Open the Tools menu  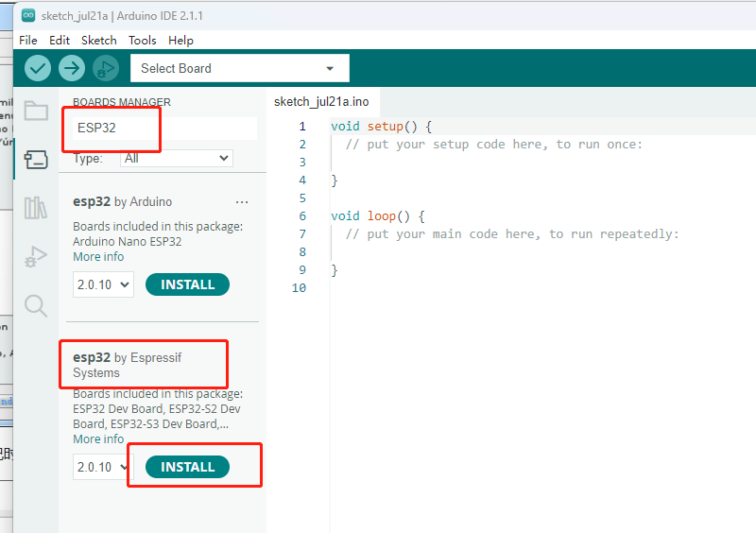(x=143, y=41)
